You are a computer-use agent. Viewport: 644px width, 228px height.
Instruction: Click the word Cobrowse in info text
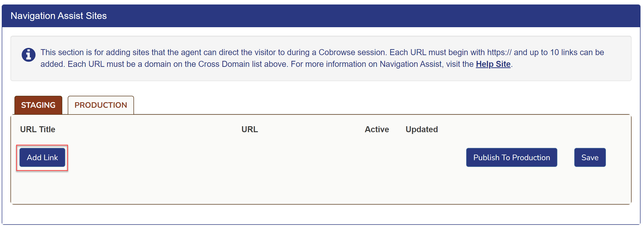pyautogui.click(x=335, y=52)
